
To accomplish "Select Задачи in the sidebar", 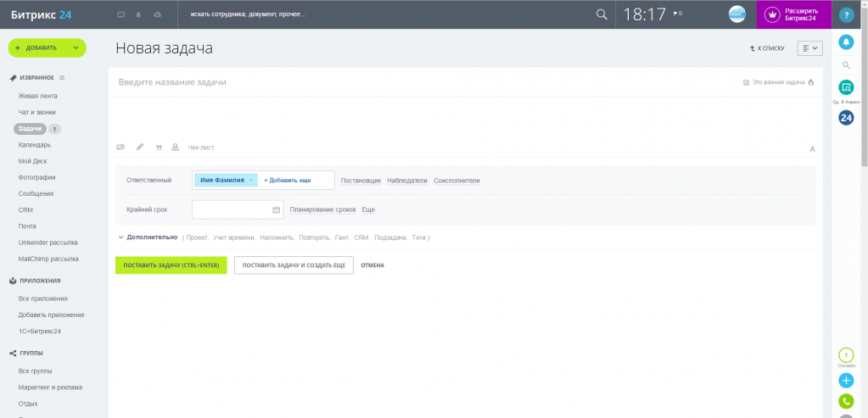I will click(30, 129).
